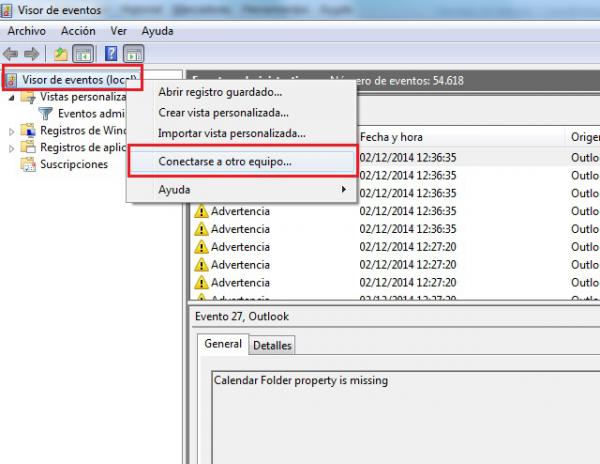Choose Crear vista personalizada... menu entry
The image size is (600, 464).
coord(241,113)
